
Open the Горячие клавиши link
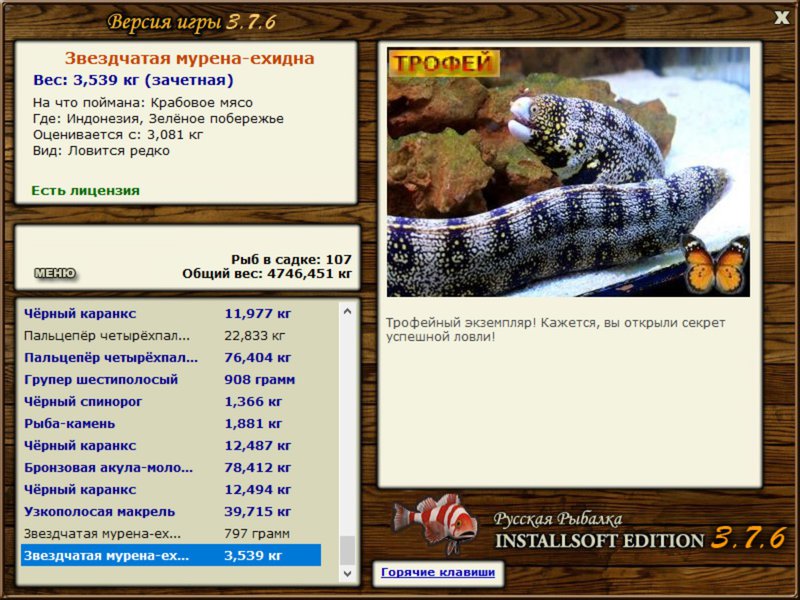click(438, 572)
